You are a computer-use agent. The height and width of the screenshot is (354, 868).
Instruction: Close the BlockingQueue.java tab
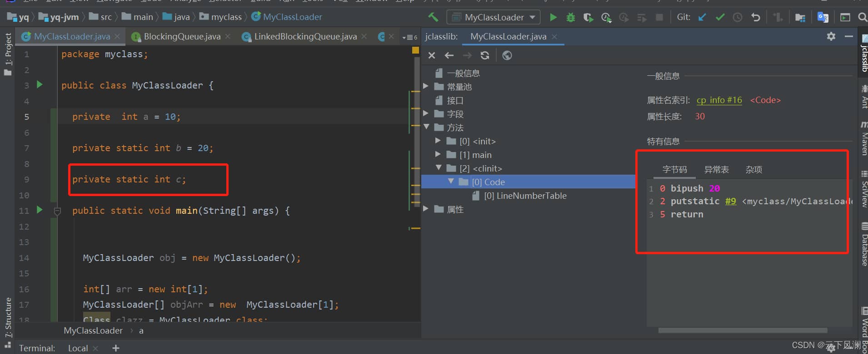click(228, 36)
